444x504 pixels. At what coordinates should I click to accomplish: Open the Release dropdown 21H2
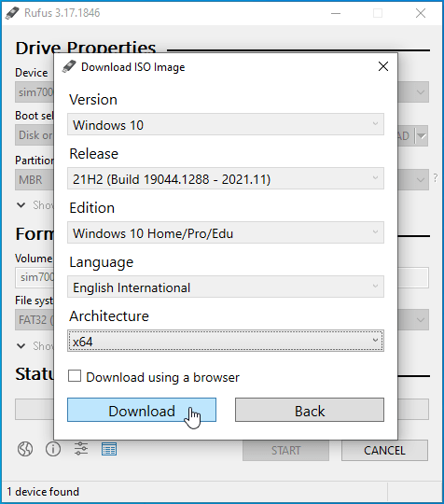(226, 178)
